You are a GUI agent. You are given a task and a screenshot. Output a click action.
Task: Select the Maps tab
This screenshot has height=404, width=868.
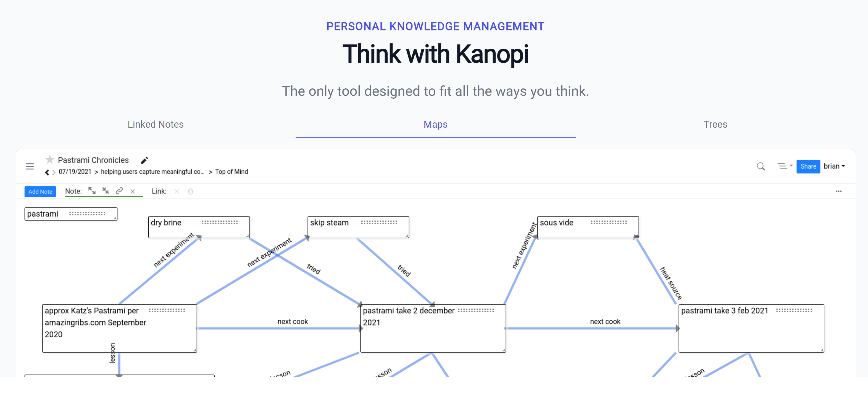click(x=435, y=124)
